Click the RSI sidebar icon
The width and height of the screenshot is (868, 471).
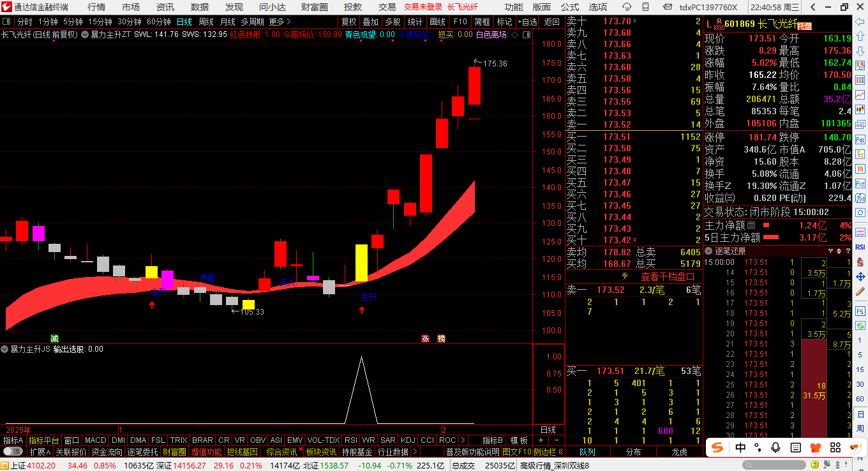[860, 247]
